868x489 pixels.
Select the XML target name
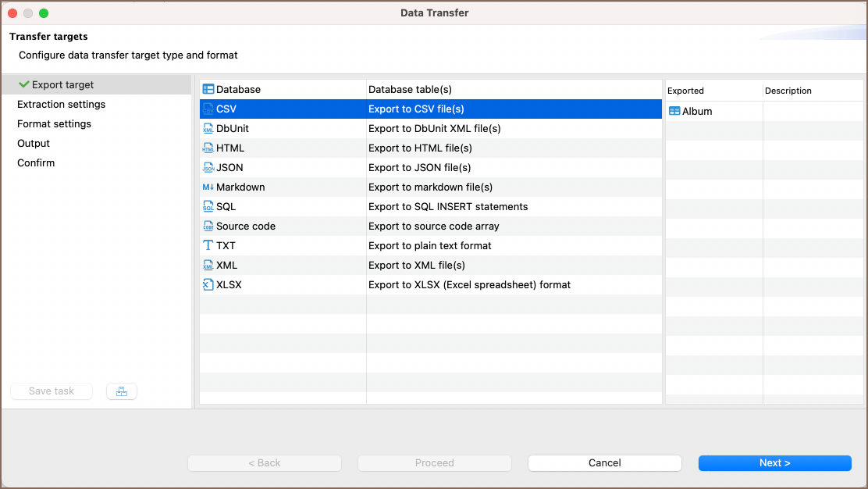(x=226, y=266)
